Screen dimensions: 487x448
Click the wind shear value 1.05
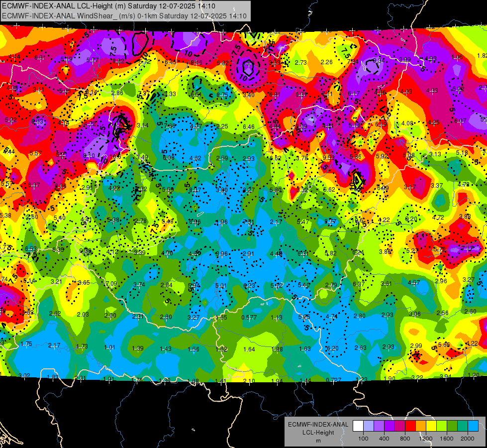coord(457,57)
